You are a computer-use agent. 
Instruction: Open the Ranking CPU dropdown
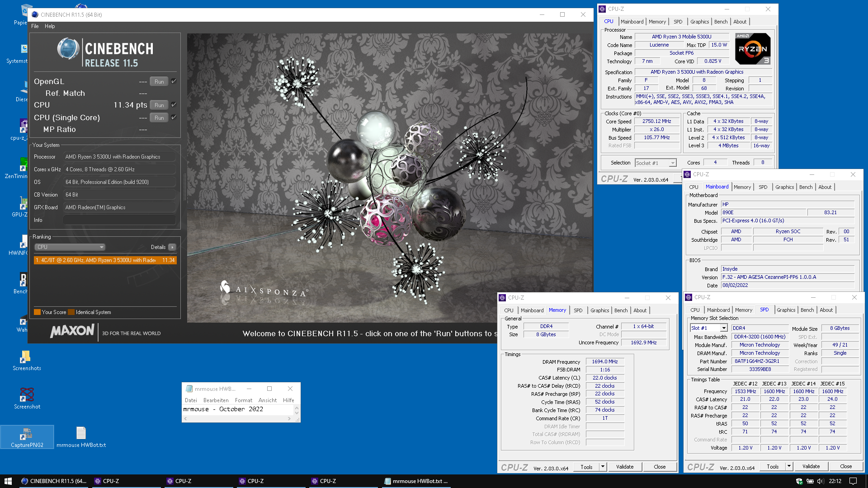tap(70, 247)
